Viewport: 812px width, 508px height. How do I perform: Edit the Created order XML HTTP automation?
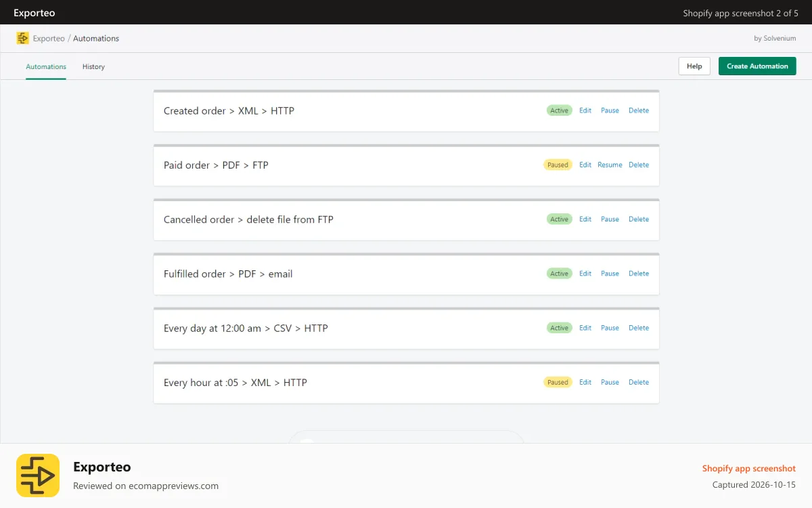point(585,110)
